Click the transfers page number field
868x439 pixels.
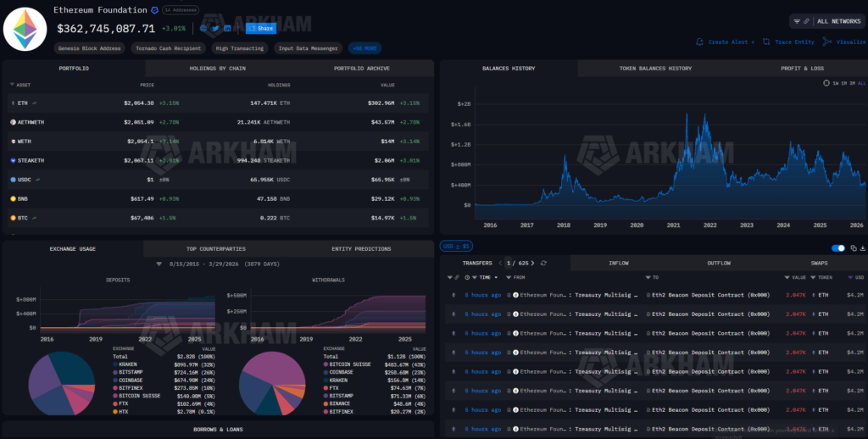coord(509,263)
